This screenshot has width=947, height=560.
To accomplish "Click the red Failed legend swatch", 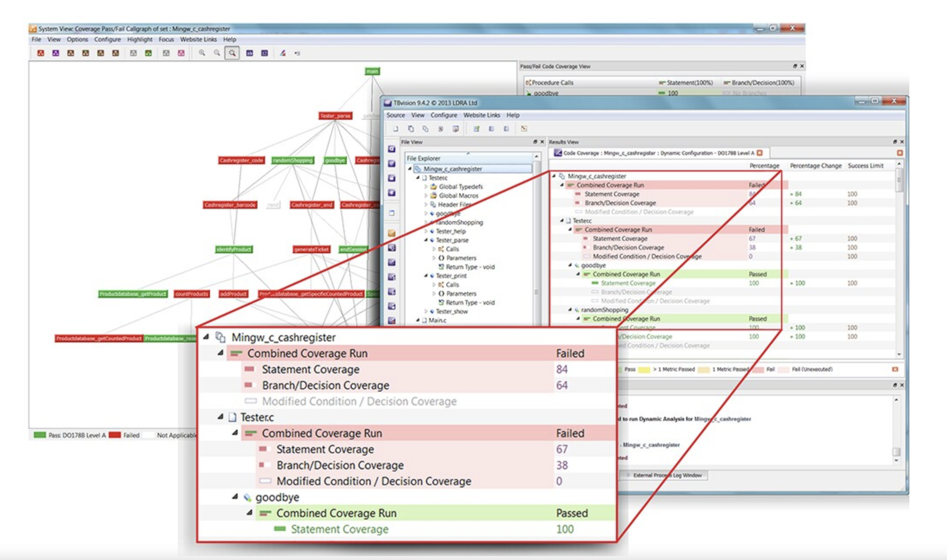I will (x=115, y=435).
